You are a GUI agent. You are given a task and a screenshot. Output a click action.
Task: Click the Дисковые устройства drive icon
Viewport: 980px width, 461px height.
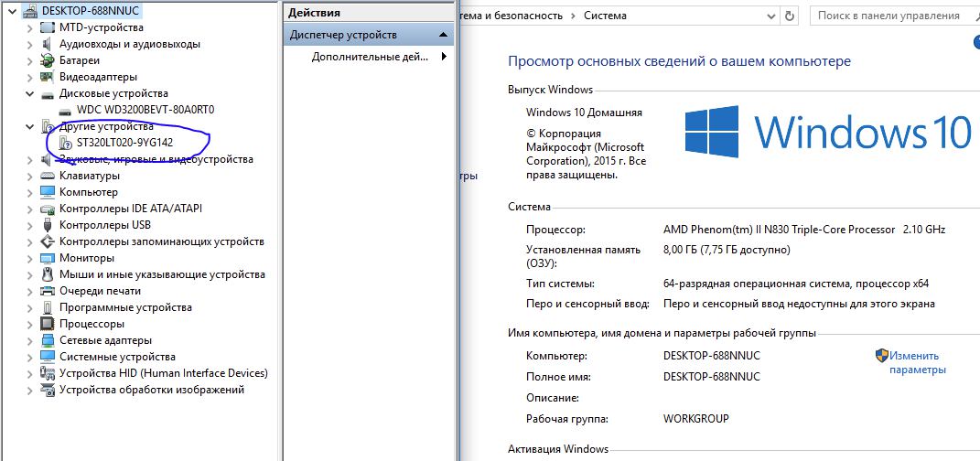[48, 93]
